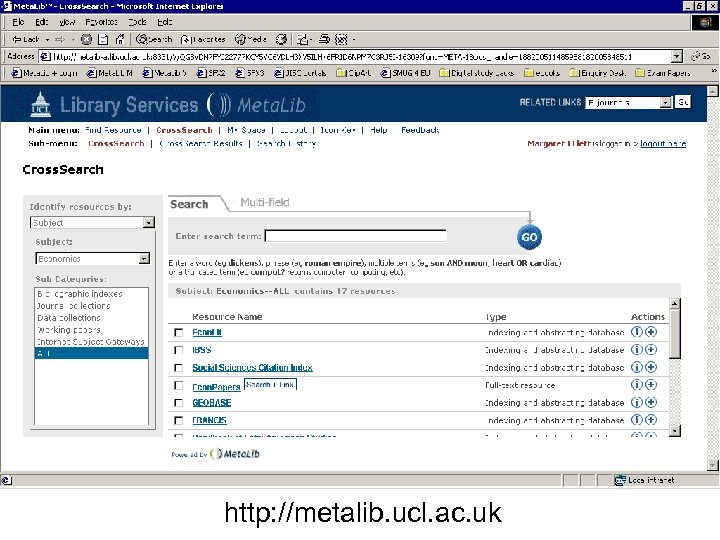Click the add icon for EconPapers

[x=651, y=384]
